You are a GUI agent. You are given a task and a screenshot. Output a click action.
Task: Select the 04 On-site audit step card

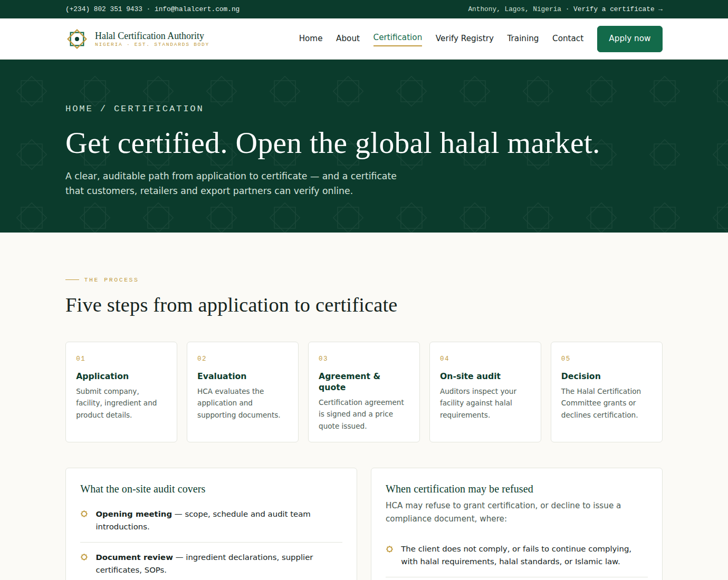tap(485, 392)
